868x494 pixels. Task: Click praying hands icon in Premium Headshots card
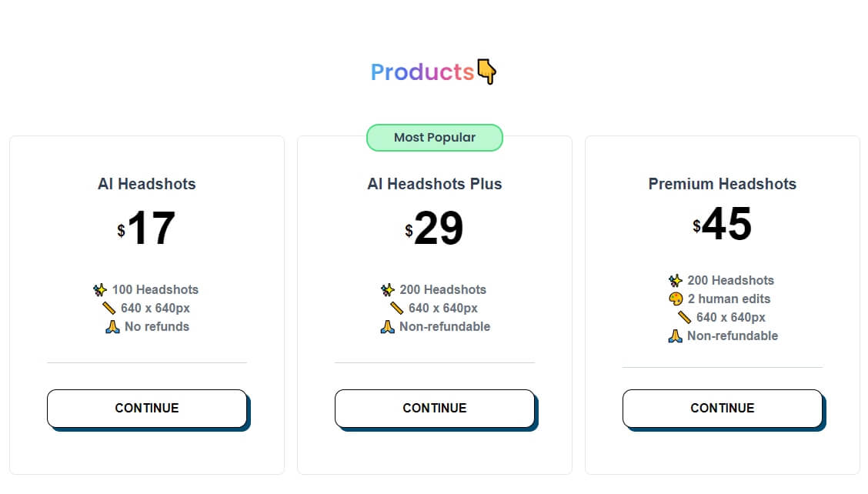[x=675, y=336]
